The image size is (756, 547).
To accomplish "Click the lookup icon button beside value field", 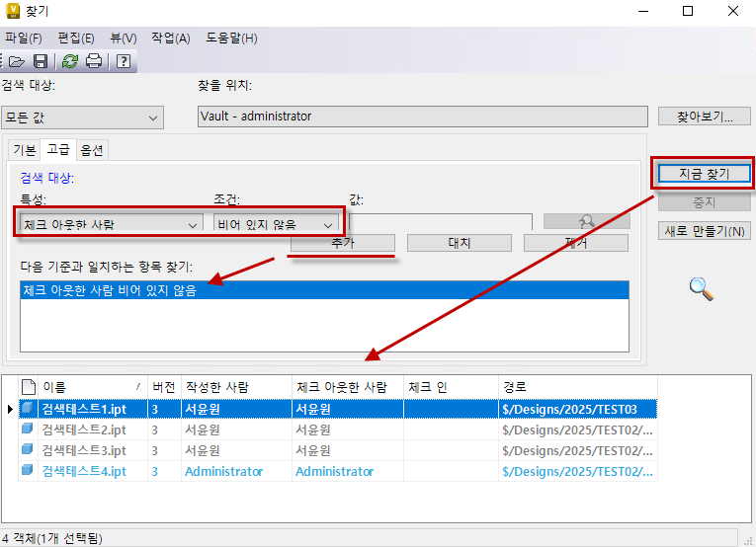I will click(x=585, y=223).
